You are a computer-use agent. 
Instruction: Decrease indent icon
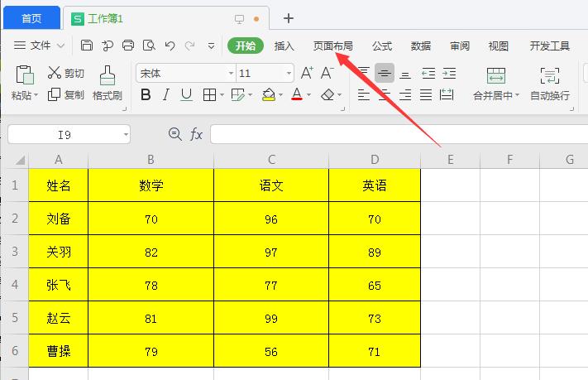point(428,73)
